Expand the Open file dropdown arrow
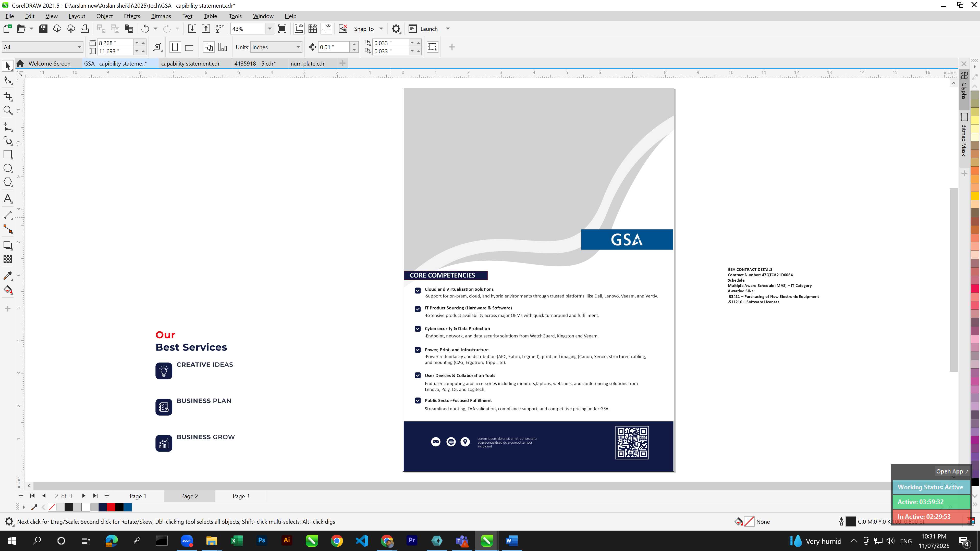 31,29
